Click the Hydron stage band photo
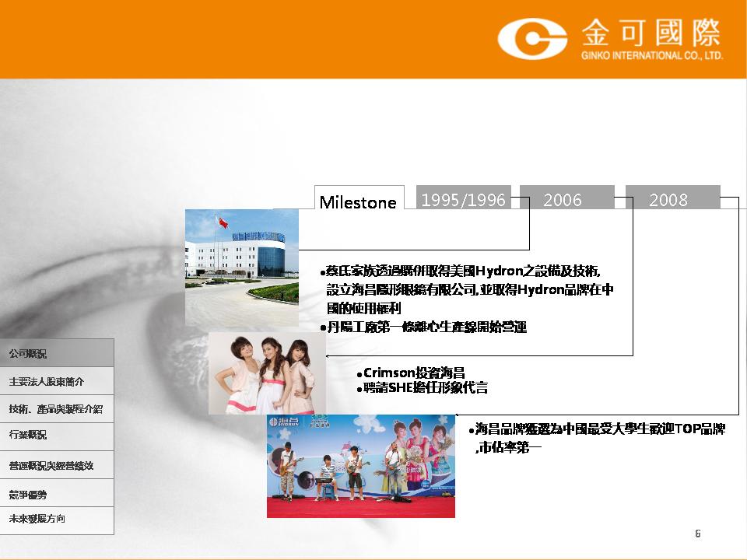The image size is (747, 560). pos(360,466)
